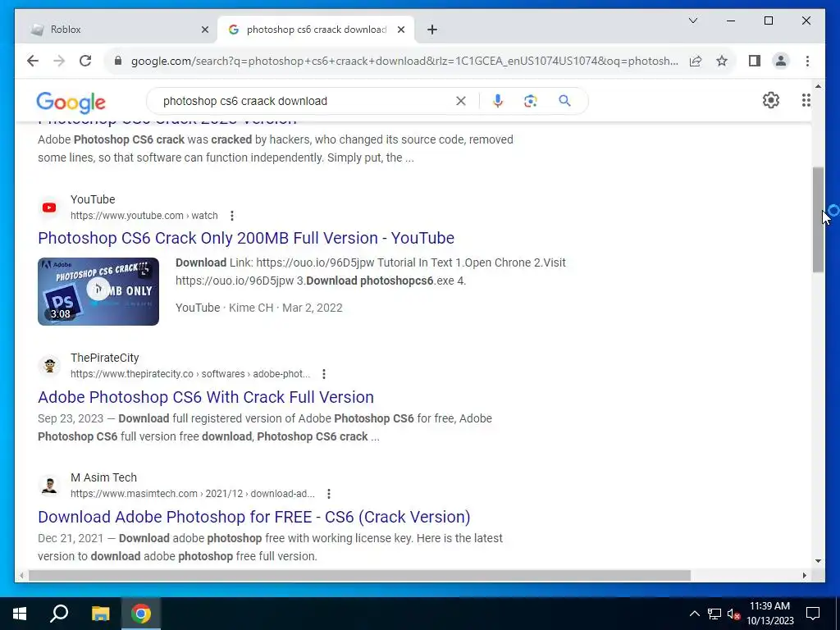Click the horizontal scroll left arrow
The height and width of the screenshot is (630, 840).
[21, 575]
